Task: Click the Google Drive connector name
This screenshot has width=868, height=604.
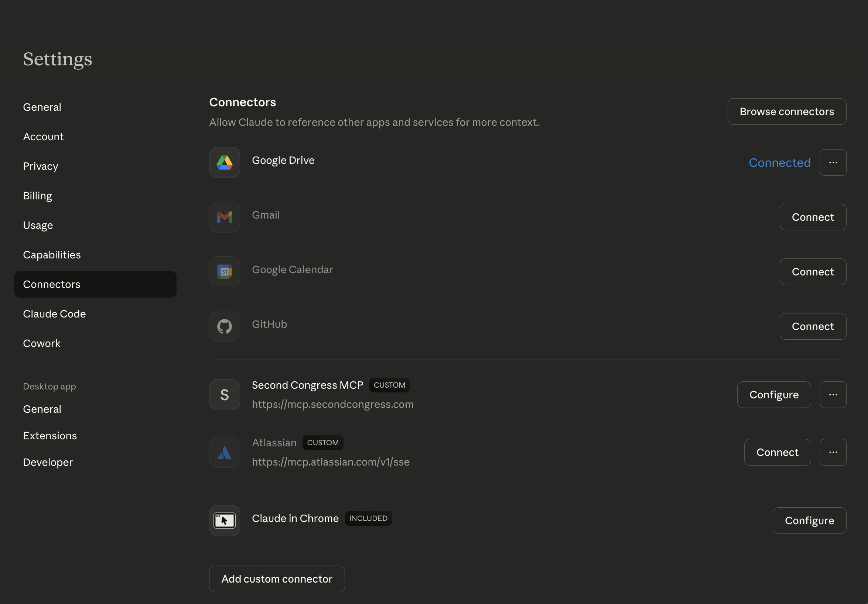Action: [x=283, y=160]
